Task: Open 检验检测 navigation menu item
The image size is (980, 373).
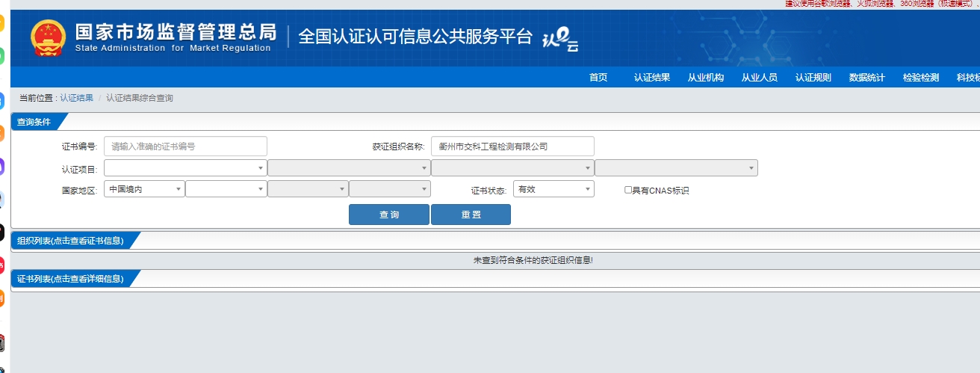Action: point(921,78)
